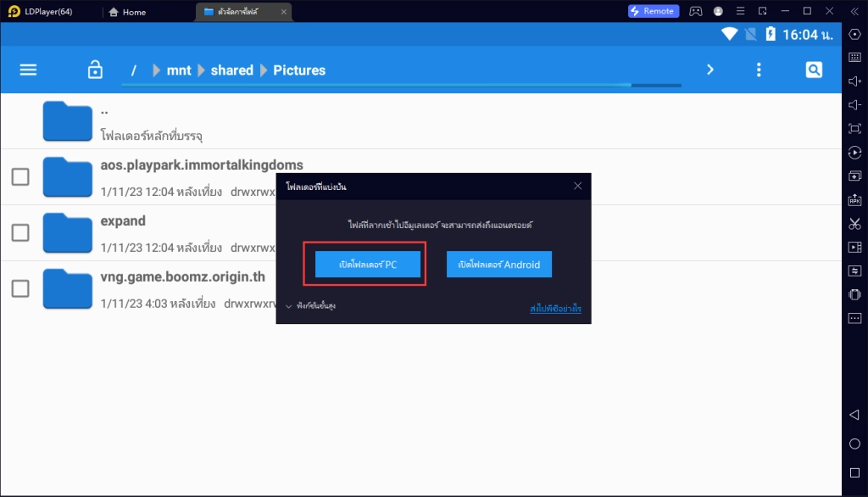The image size is (868, 497).
Task: Click the Open PC folder button
Action: pos(368,265)
